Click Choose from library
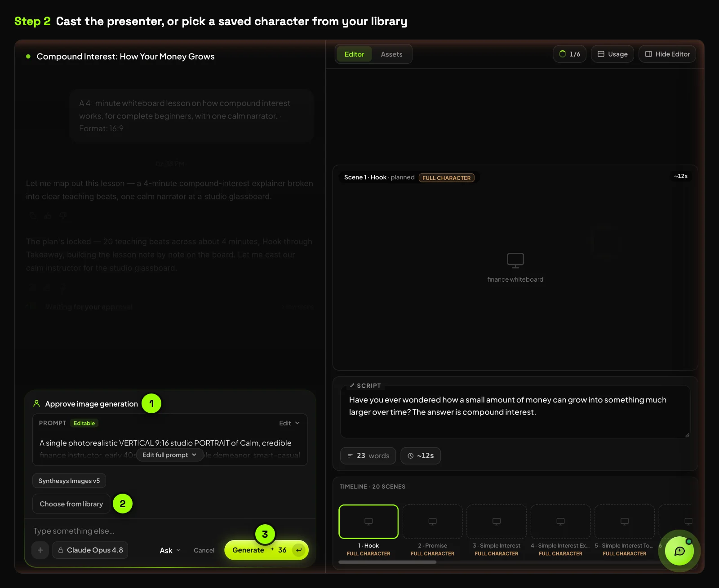 click(x=71, y=504)
